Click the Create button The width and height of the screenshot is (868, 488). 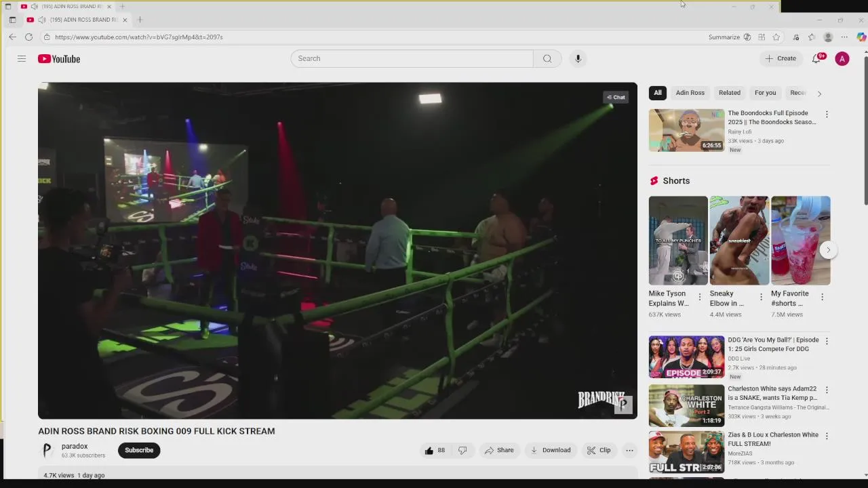coord(781,59)
